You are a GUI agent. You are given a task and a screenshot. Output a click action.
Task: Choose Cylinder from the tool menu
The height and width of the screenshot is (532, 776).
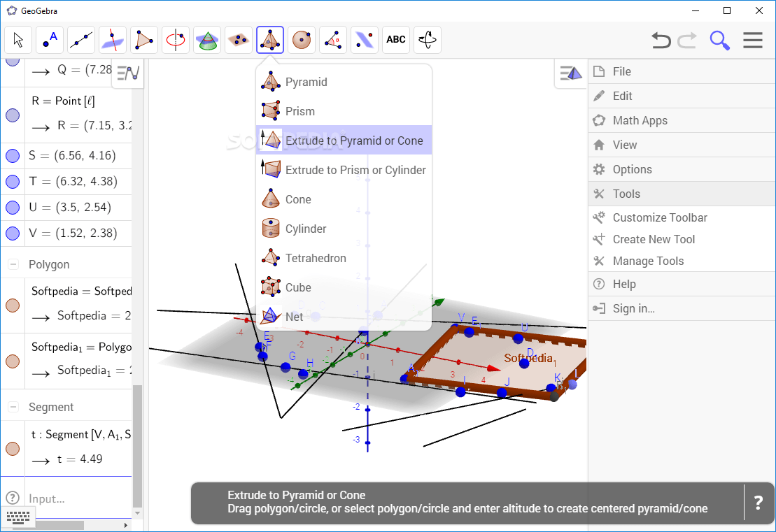304,228
